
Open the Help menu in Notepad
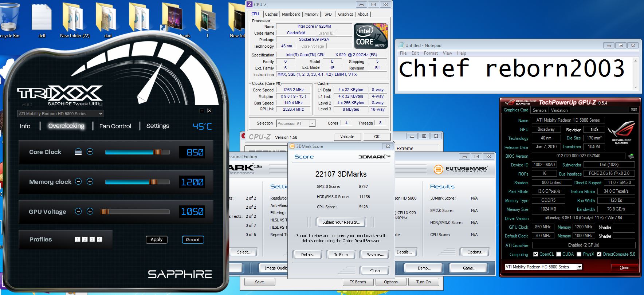pos(462,53)
